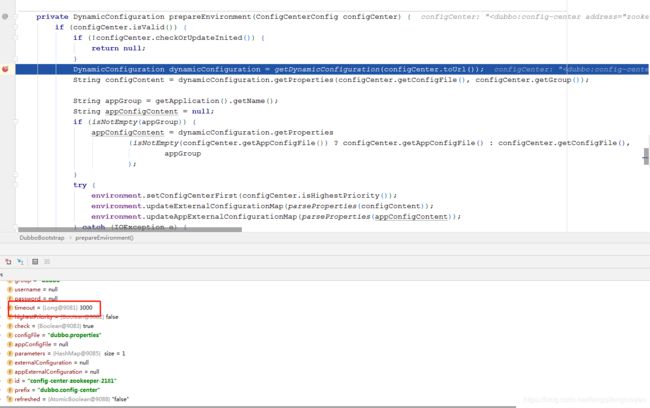
Task: Click the variables panel bottom horizontal scrollbar
Action: [x=258, y=407]
